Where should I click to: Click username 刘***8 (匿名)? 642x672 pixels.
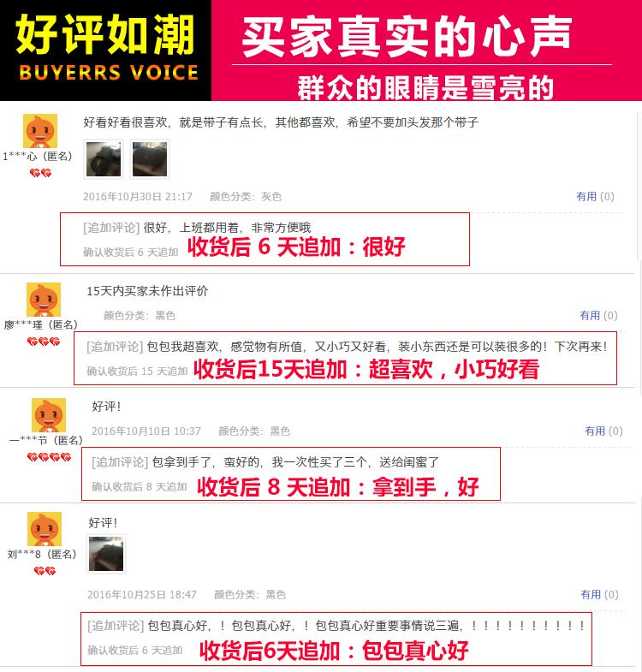click(42, 554)
